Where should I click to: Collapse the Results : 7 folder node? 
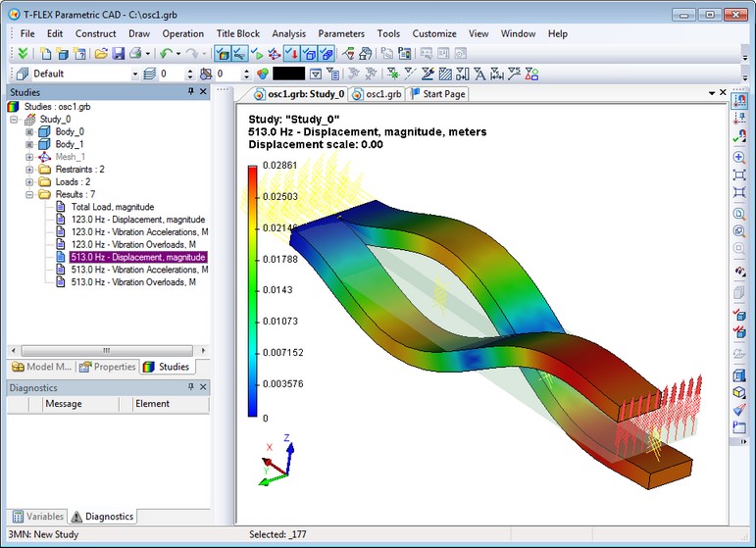29,195
